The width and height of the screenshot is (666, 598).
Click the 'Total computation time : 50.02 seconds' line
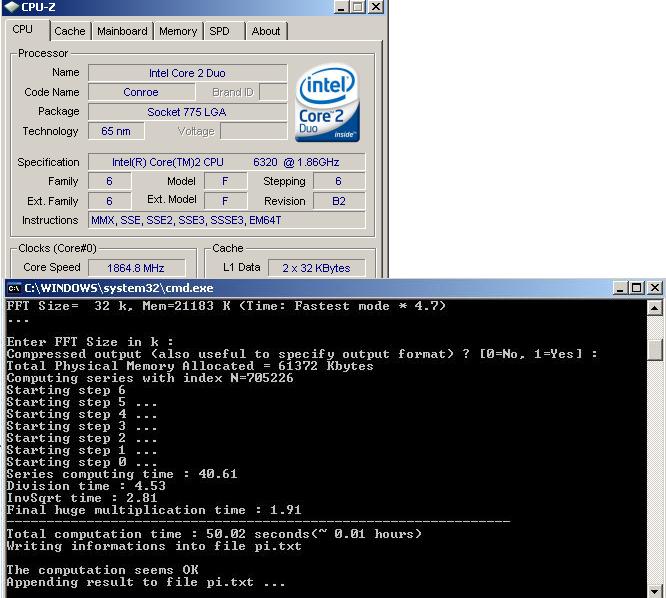point(214,534)
